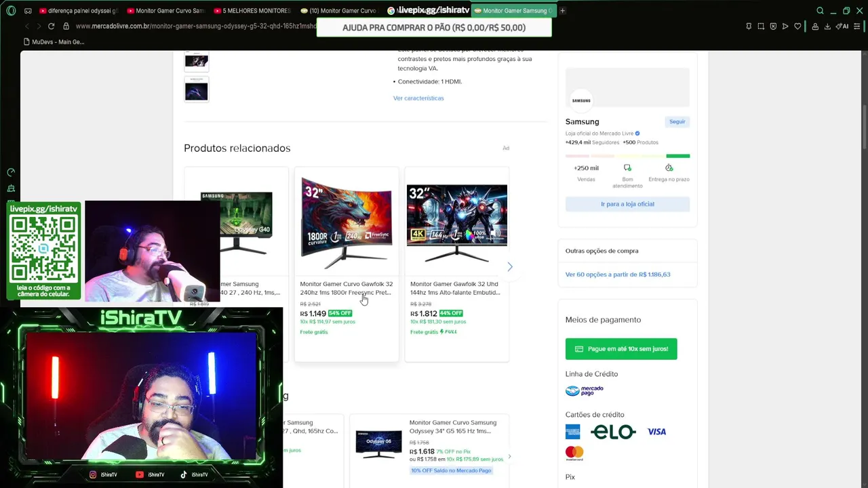
Task: Open Samsung Odyssey G40 product image
Action: [x=245, y=224]
